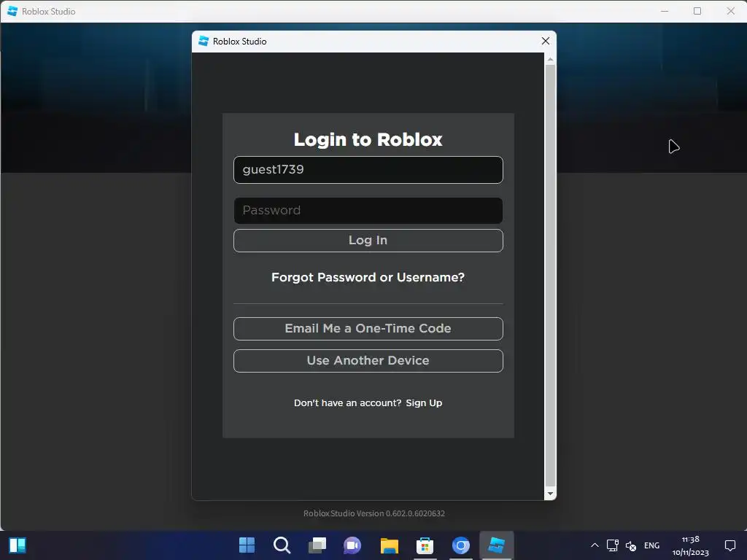The image size is (747, 560).
Task: Click the username field containing guest1739
Action: [x=368, y=169]
